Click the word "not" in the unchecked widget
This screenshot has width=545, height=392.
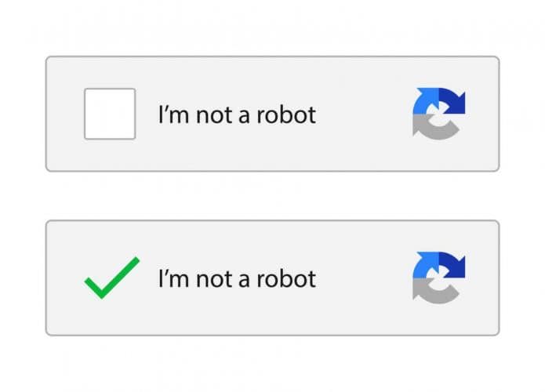(212, 115)
